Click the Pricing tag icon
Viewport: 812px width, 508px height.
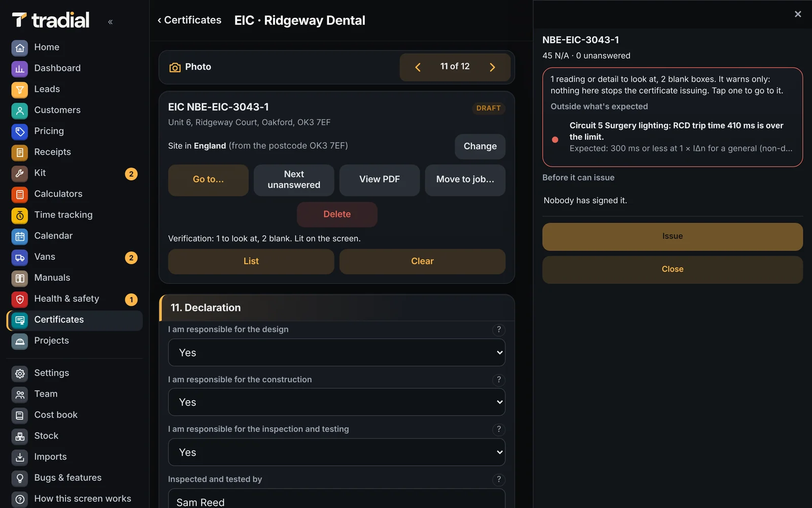point(20,132)
